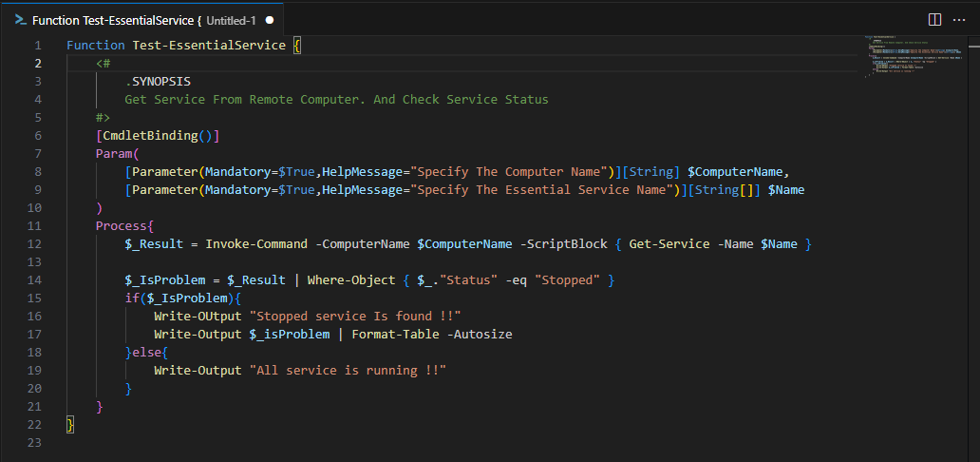Click the -ComputerName parameter on line 12
980x462 pixels.
coord(363,244)
